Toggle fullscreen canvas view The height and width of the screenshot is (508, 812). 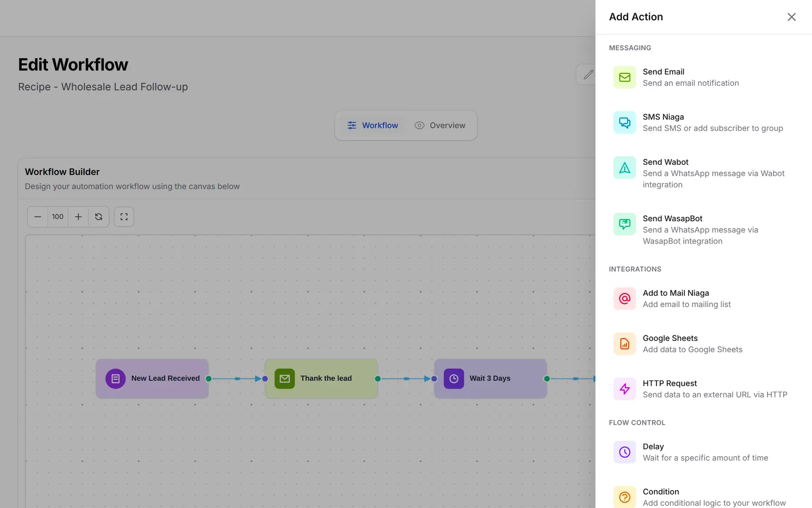(x=124, y=217)
